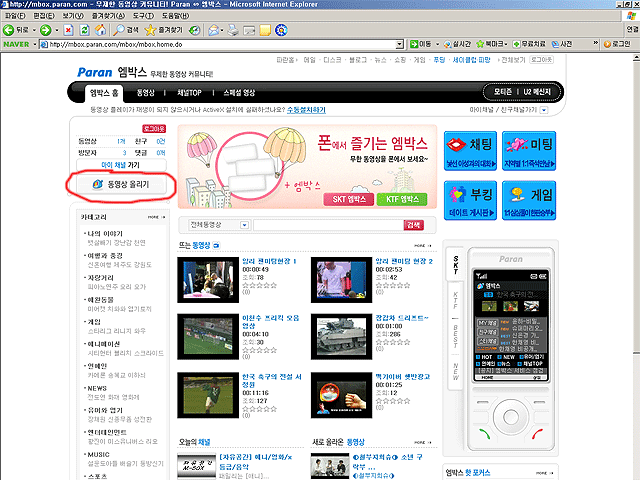Expand the channel go dropdown arrow
Image resolution: width=640 pixels, height=480 pixels.
pyautogui.click(x=544, y=110)
